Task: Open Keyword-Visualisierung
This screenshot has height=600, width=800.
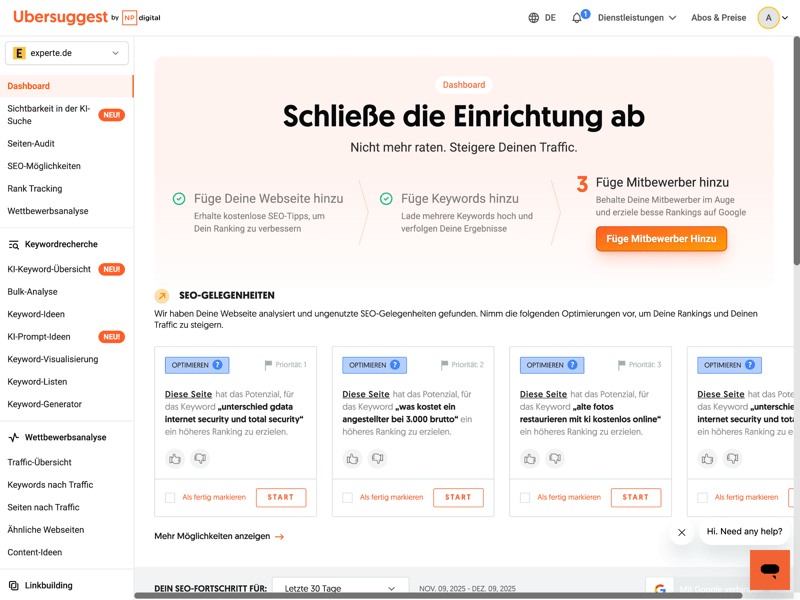Action: 53,359
